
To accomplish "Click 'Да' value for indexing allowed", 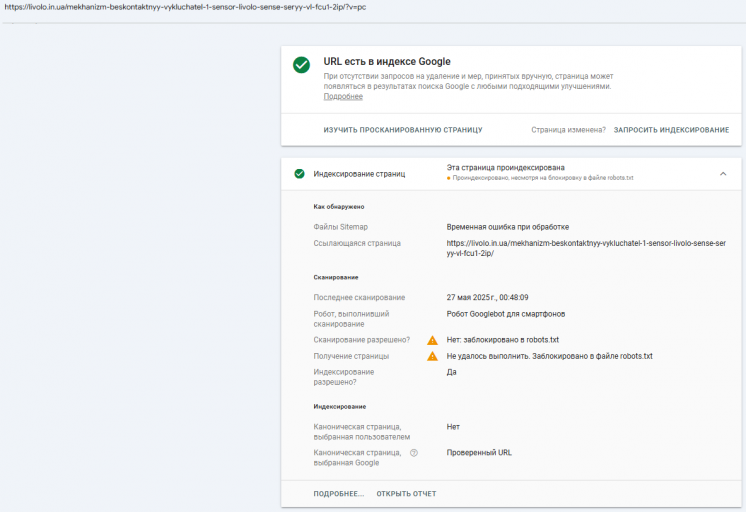I will point(451,372).
